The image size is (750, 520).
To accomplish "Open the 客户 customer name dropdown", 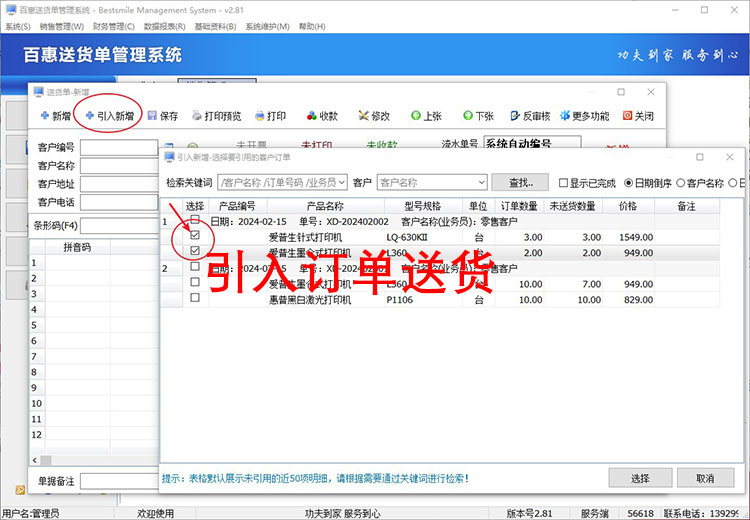I will (481, 183).
